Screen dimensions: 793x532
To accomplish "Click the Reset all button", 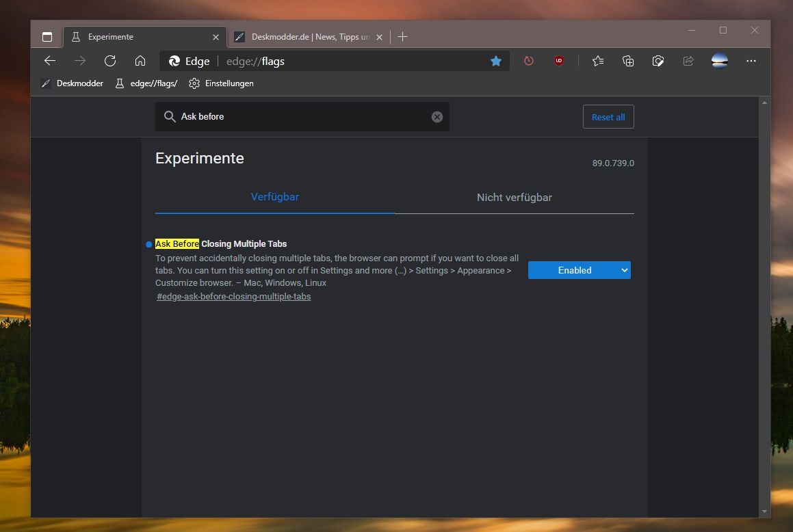I will [x=608, y=117].
